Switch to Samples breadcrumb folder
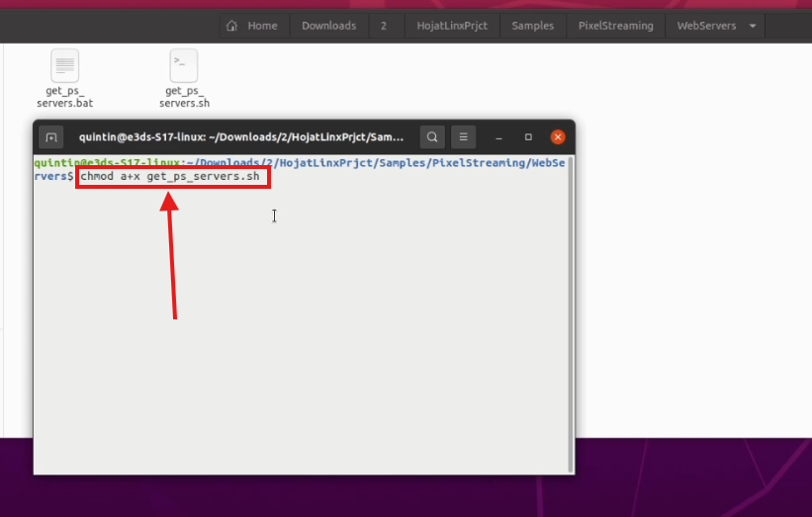The height and width of the screenshot is (517, 812). tap(532, 26)
